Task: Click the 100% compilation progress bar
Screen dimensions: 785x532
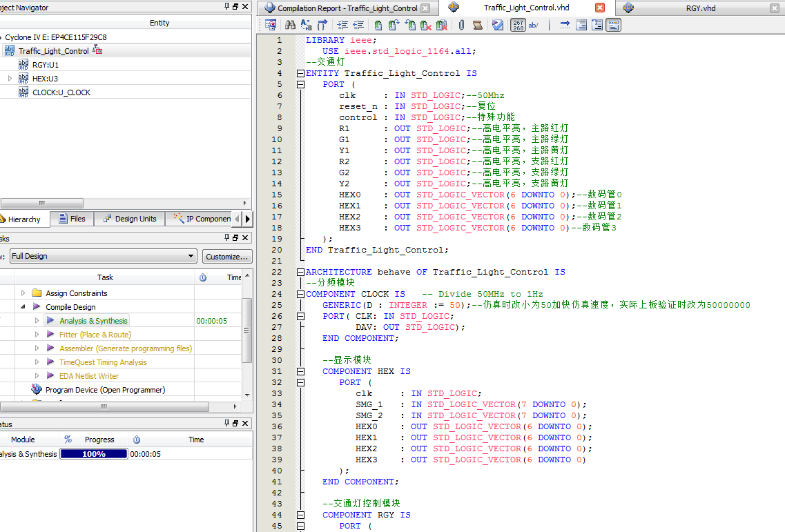Action: [94, 454]
